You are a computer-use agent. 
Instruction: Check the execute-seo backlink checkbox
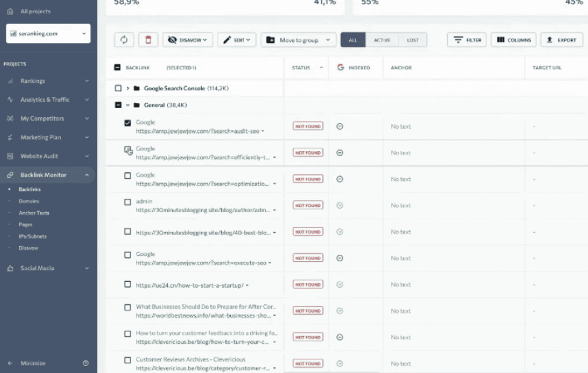[127, 255]
